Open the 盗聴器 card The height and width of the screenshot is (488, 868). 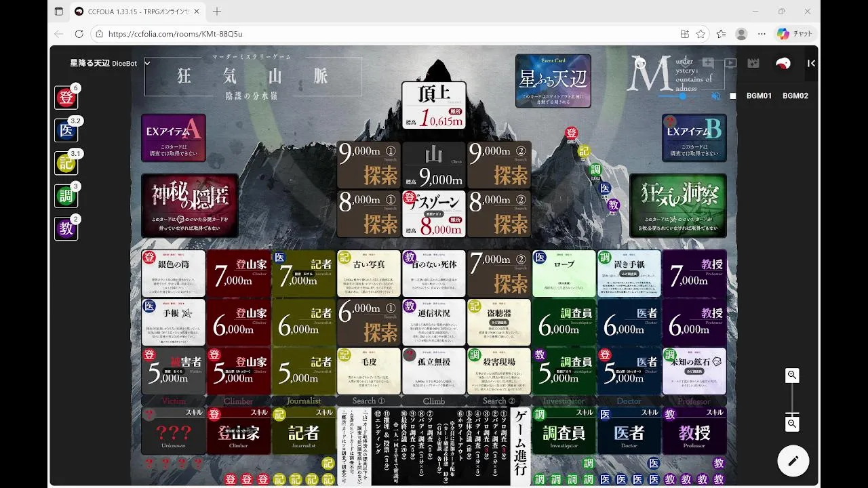499,322
